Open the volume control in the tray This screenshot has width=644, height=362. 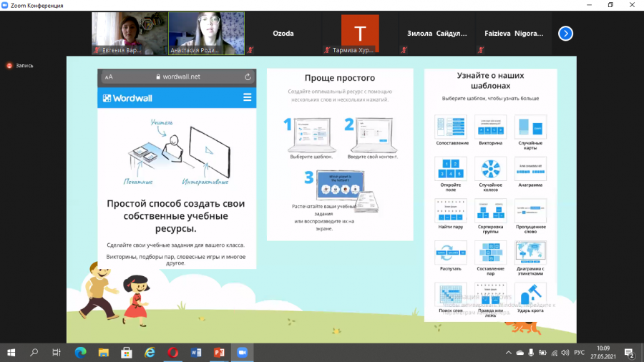pyautogui.click(x=565, y=353)
